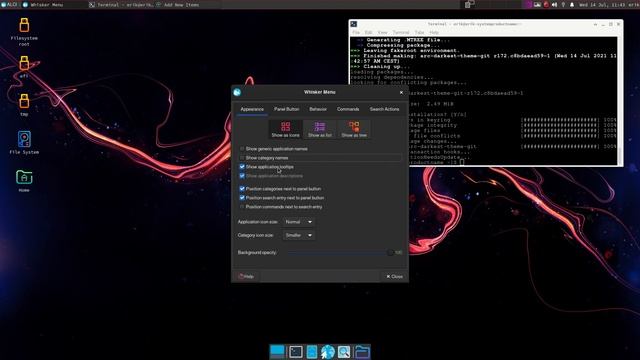Click the panel clock showing Wed 14 Jul

[x=602, y=4]
